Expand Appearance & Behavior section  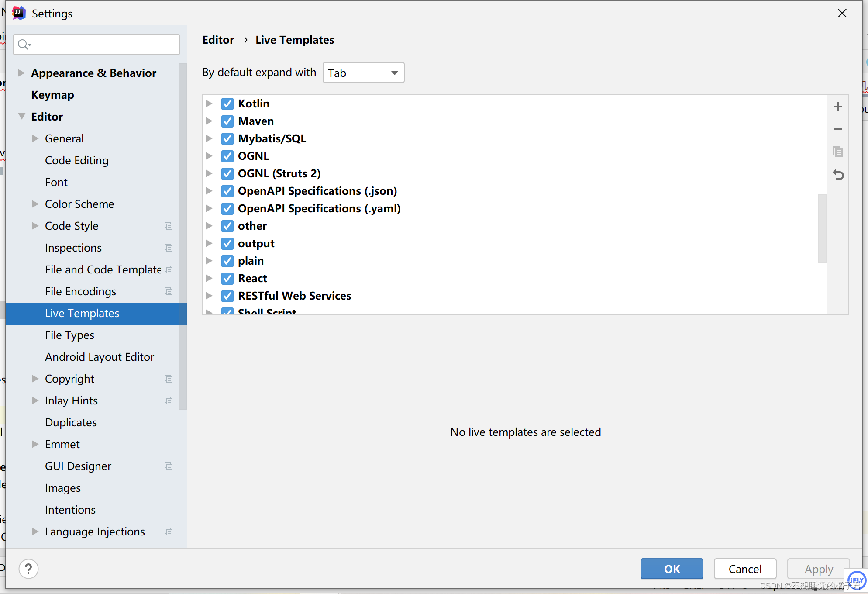coord(21,73)
